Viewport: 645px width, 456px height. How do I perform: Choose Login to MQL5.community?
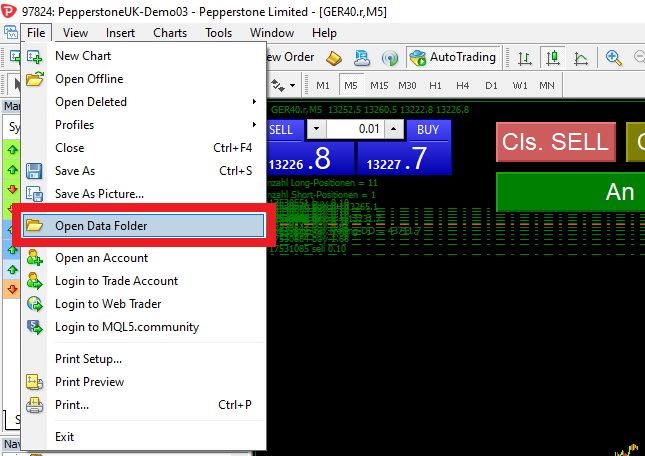[143, 327]
